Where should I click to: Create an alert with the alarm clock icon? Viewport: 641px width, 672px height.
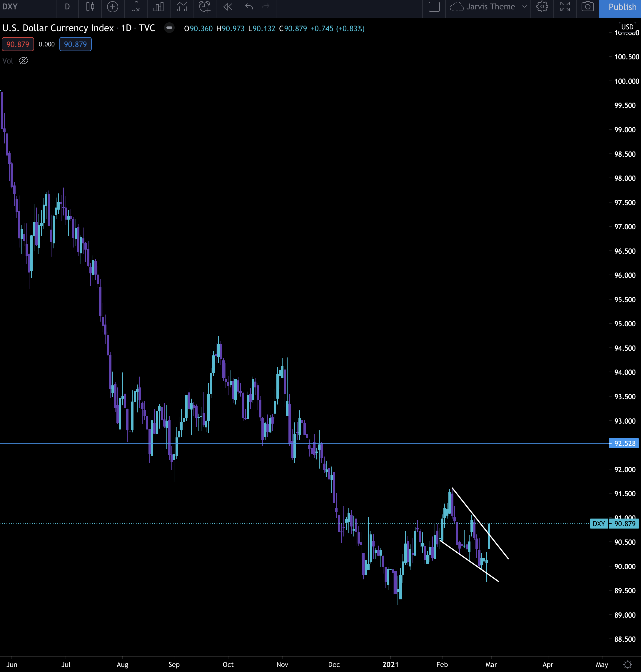(205, 7)
